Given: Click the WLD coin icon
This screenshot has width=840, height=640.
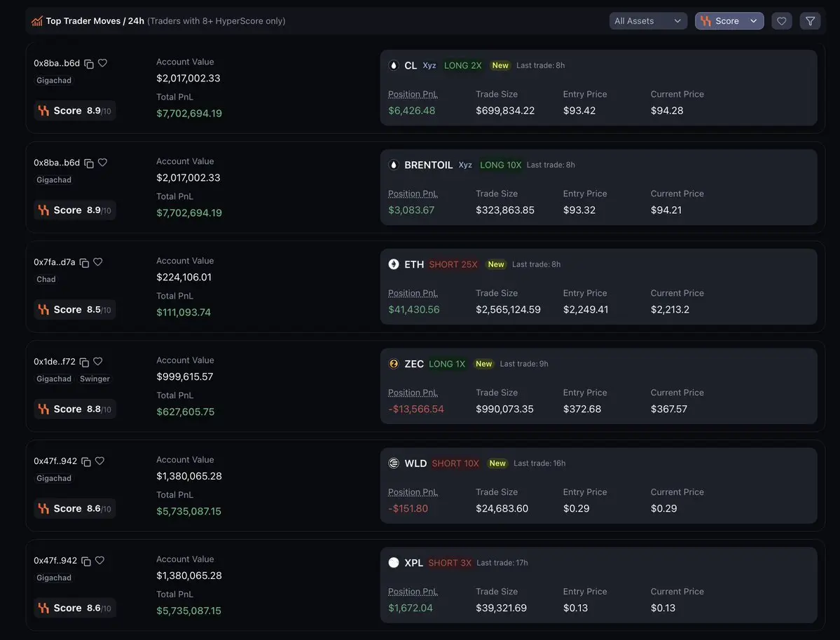Looking at the screenshot, I should pyautogui.click(x=394, y=463).
